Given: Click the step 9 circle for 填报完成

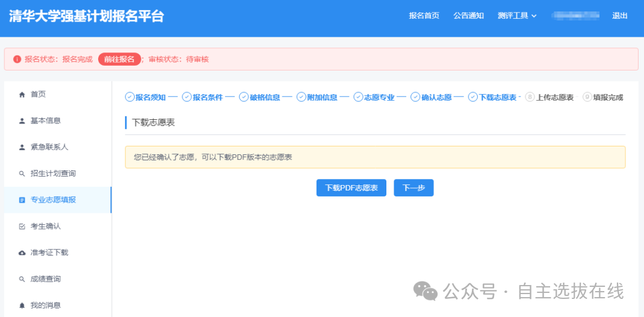Looking at the screenshot, I should pos(587,98).
